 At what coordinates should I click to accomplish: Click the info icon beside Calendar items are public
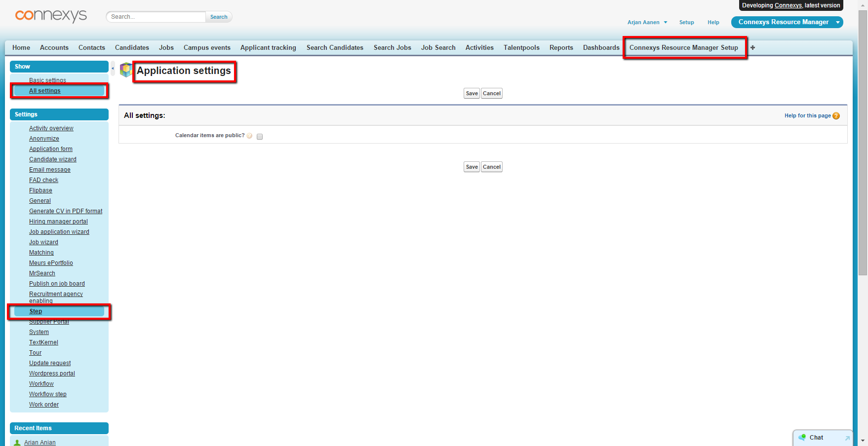(x=249, y=136)
